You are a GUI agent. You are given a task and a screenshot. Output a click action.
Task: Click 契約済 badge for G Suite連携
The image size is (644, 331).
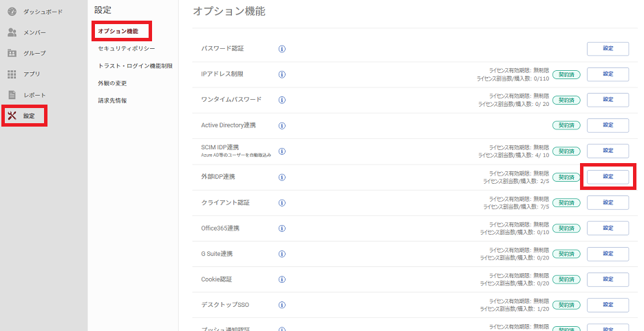click(x=566, y=254)
